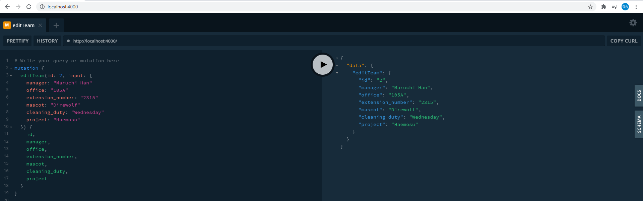Open the browser extensions puzzle icon

point(604,7)
